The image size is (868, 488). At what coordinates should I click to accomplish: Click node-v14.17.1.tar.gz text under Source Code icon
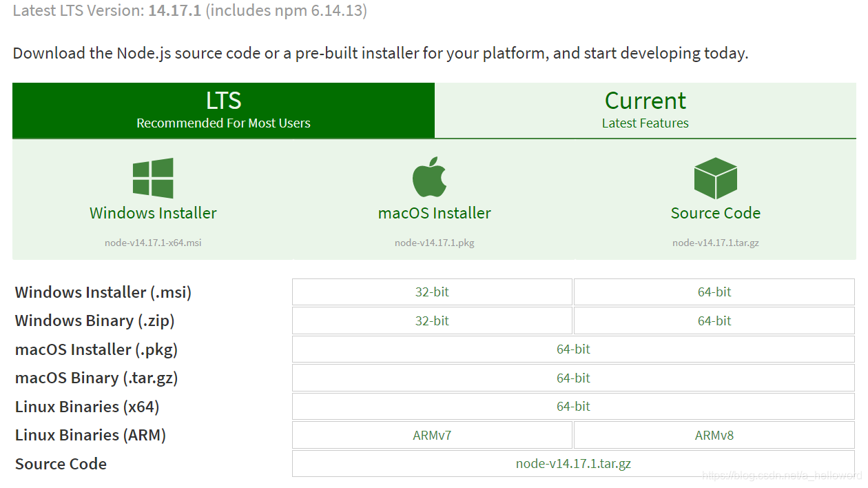pyautogui.click(x=716, y=243)
